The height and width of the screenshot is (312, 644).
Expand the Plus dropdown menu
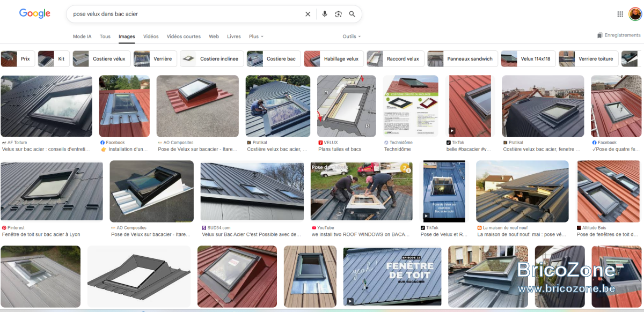[x=256, y=36]
